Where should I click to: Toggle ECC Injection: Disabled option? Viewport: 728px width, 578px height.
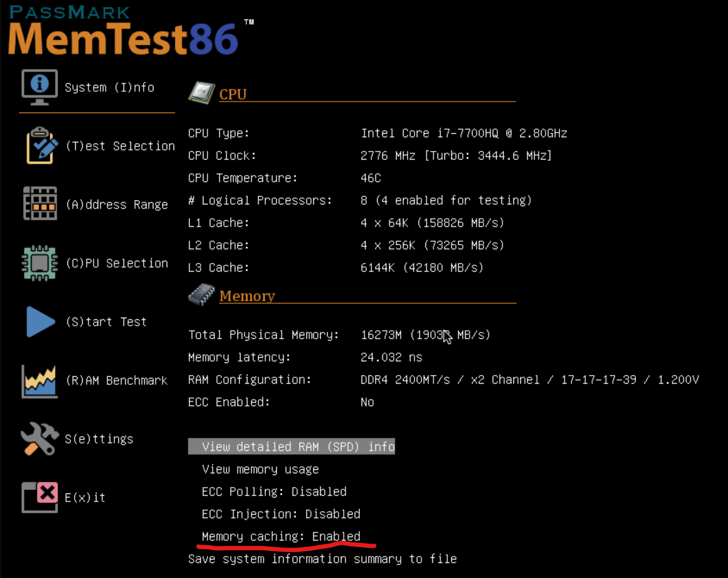(281, 514)
